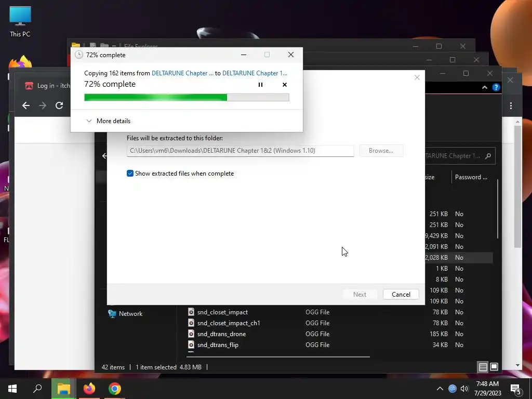Collapse the File Explorer ribbon chevron
The height and width of the screenshot is (399, 532).
point(485,87)
